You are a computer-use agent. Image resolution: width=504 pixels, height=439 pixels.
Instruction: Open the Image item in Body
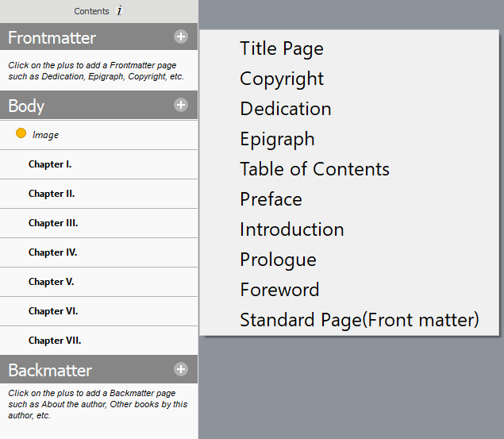(46, 135)
